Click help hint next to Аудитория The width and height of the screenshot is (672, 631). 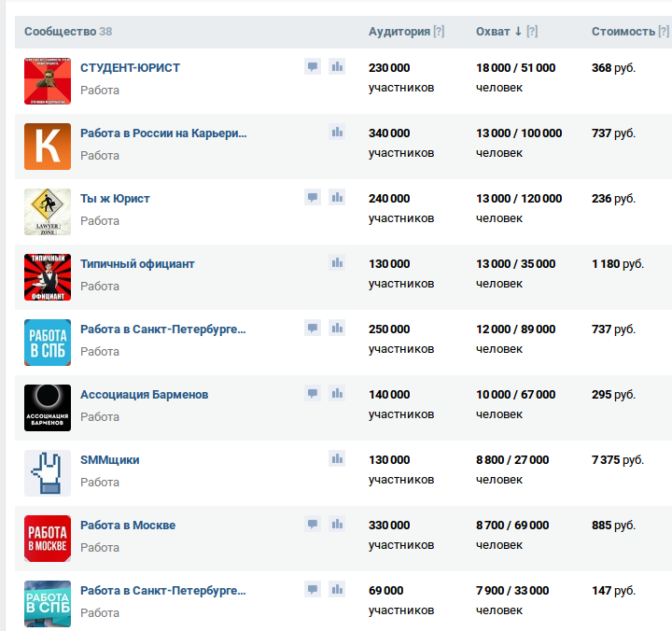click(x=439, y=32)
